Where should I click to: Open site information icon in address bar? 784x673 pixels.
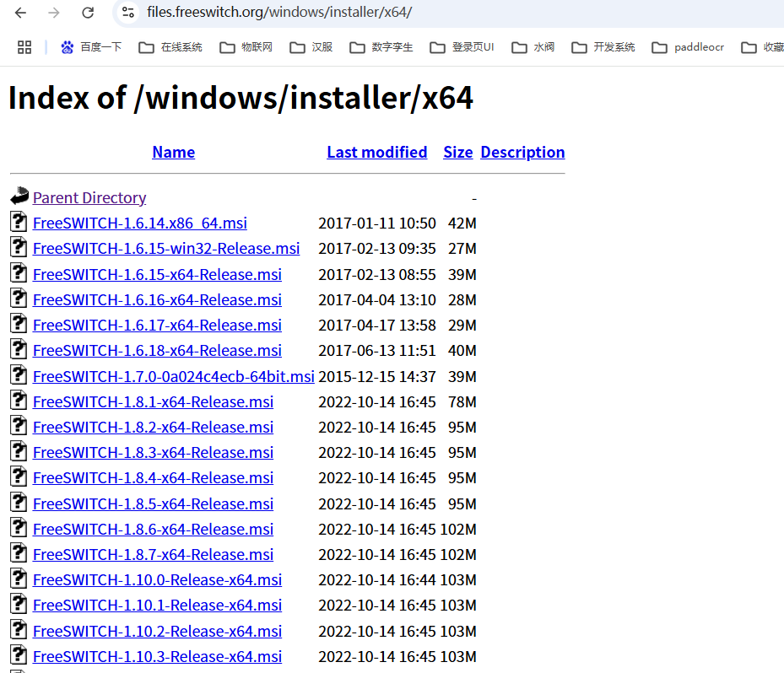128,13
